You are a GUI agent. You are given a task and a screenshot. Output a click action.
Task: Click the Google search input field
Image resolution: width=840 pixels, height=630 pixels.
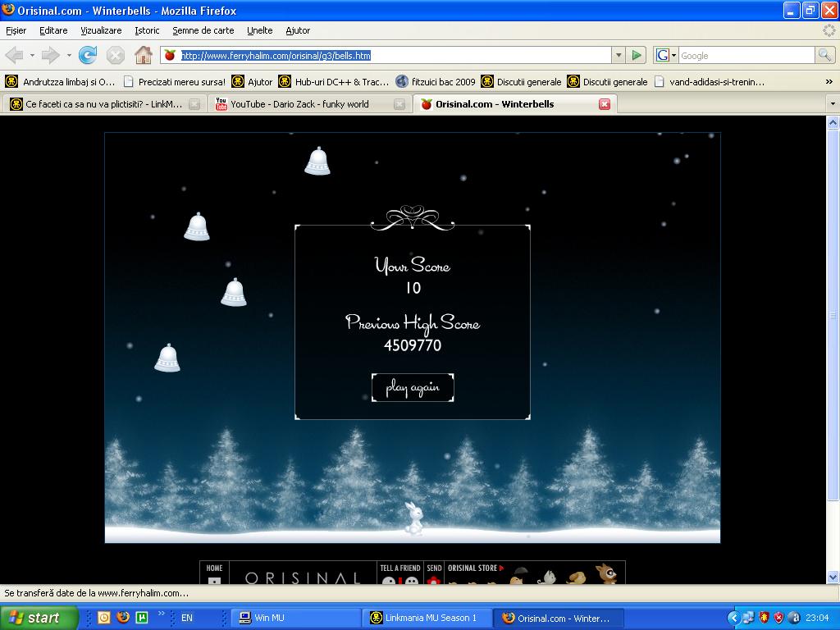(746, 55)
